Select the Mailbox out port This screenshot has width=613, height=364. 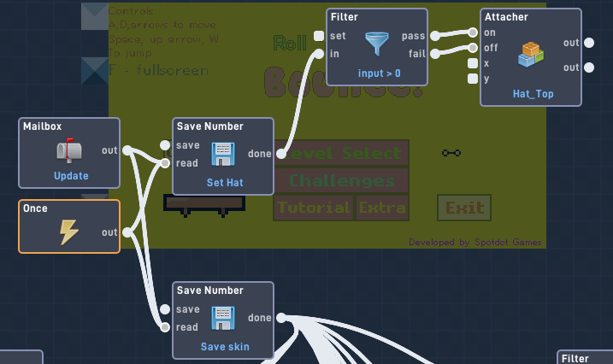(127, 150)
